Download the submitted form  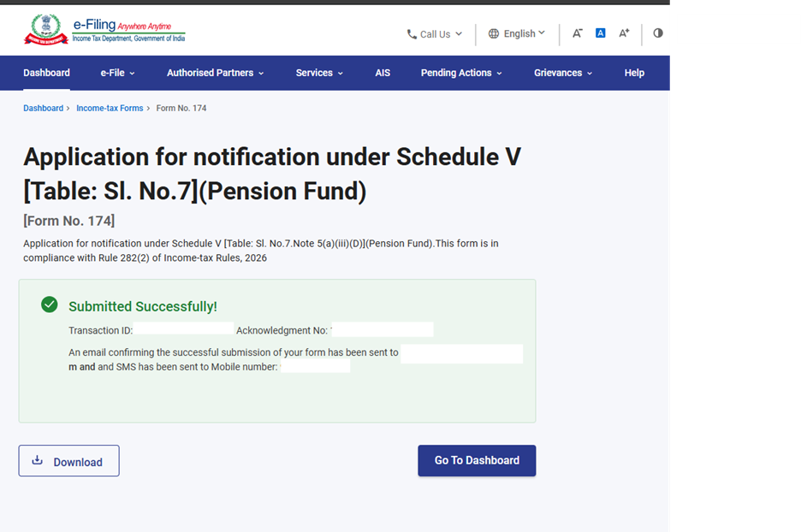tap(68, 461)
